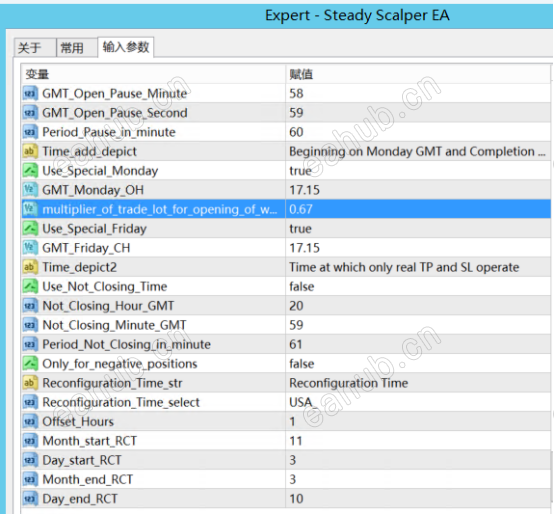Select the Time_add_depict variable name

tap(89, 152)
